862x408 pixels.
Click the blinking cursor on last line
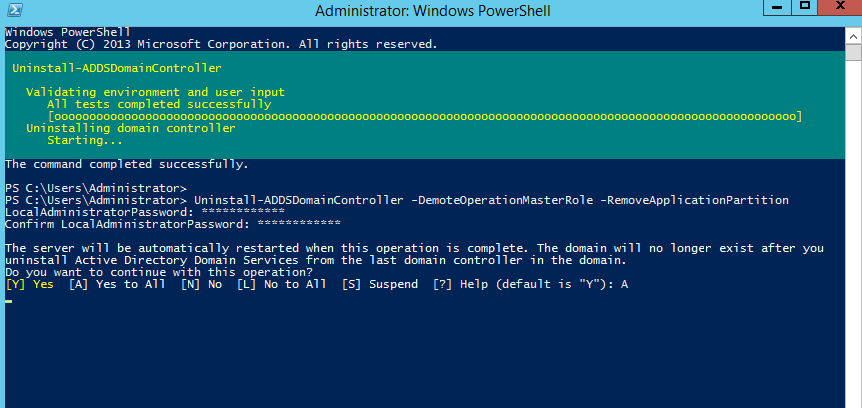[8, 301]
